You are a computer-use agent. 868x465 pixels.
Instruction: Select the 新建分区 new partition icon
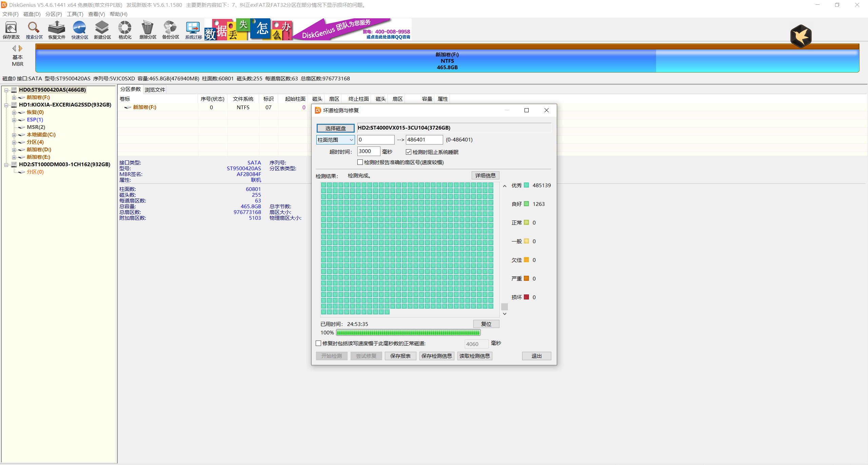pos(102,30)
